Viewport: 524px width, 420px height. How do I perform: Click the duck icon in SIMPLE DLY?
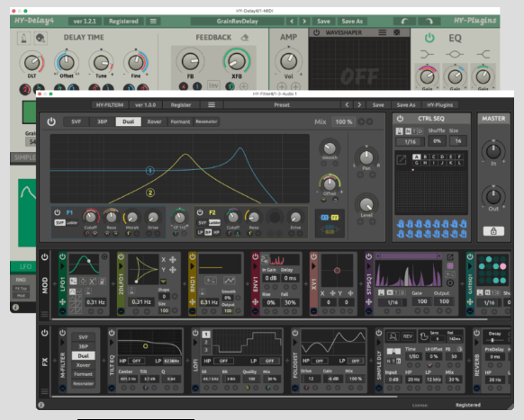[423, 336]
